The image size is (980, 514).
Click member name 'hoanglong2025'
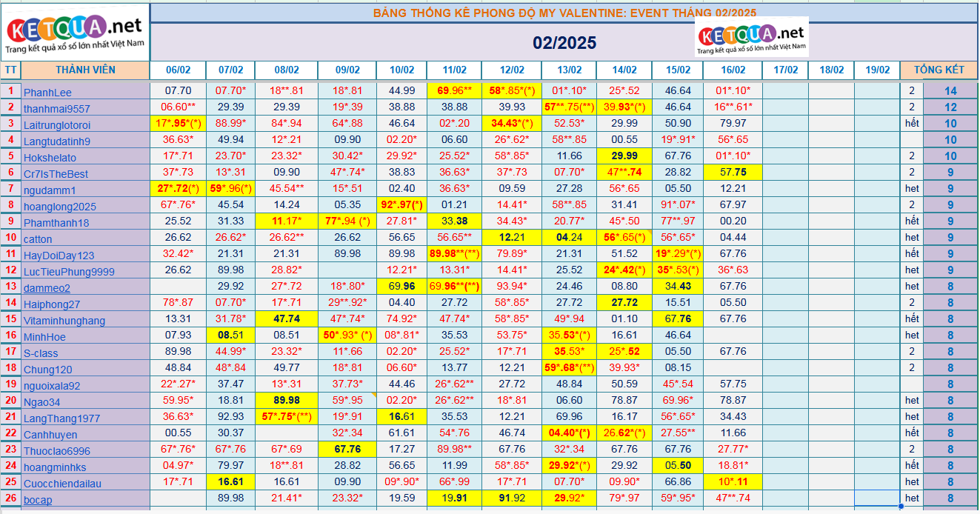60,207
